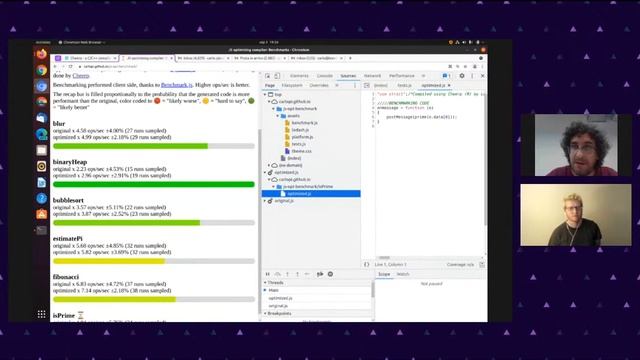Viewport: 640px width, 360px height.
Task: Click the estimatePi benchmark progress bar
Action: (154, 261)
